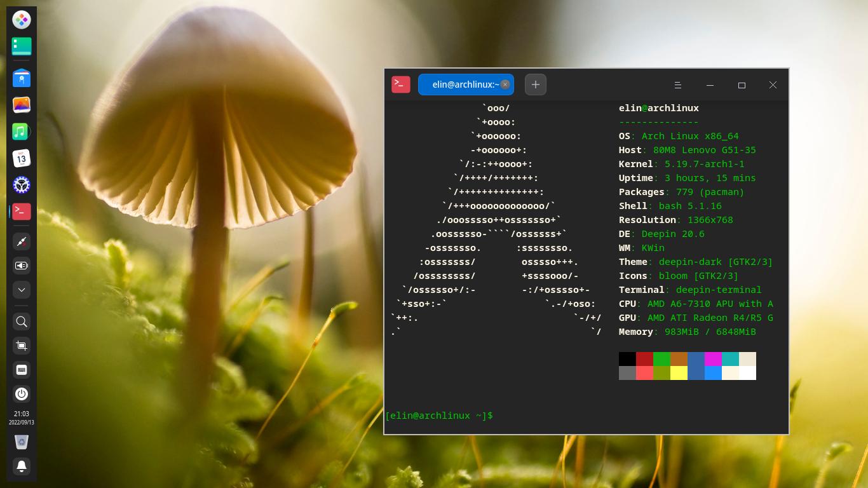This screenshot has width=868, height=488.
Task: Click the 'DE: Deepin 20.6' line
Action: (x=661, y=234)
